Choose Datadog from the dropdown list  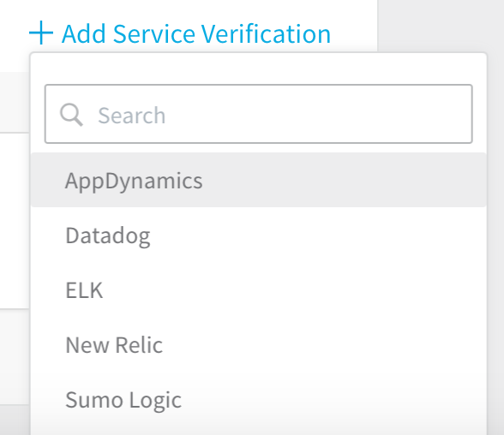259,235
